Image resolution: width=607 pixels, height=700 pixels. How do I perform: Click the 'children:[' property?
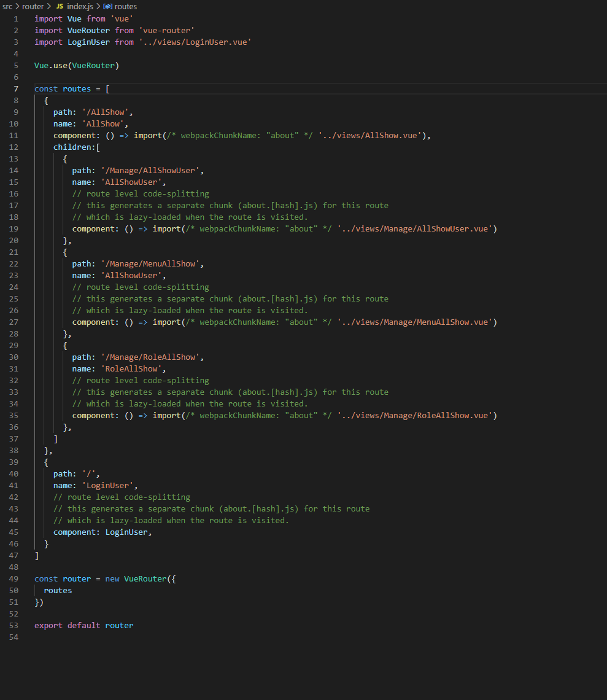77,147
